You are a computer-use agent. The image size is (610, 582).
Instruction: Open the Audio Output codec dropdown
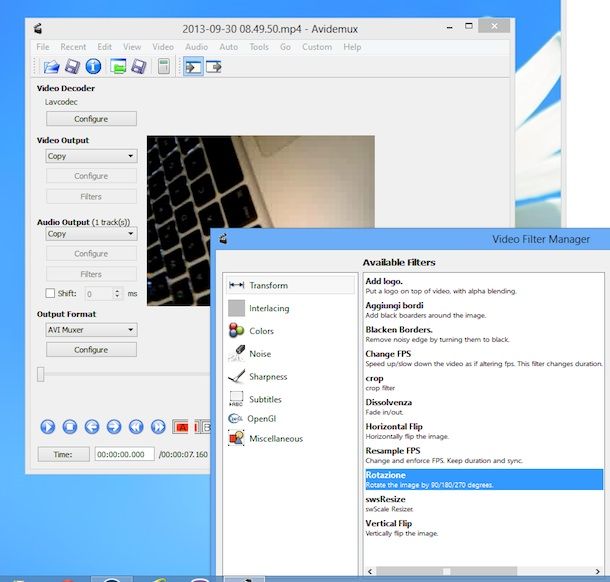coord(91,234)
